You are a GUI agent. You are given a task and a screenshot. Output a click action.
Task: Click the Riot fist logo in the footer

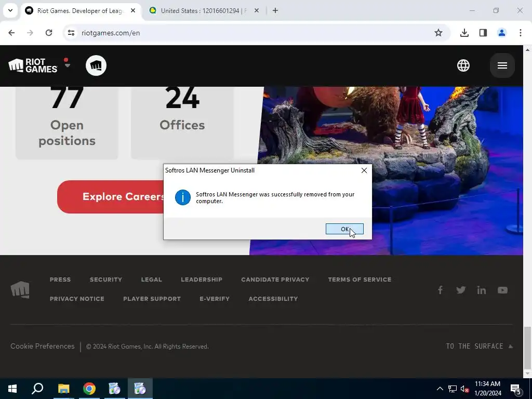coord(20,290)
